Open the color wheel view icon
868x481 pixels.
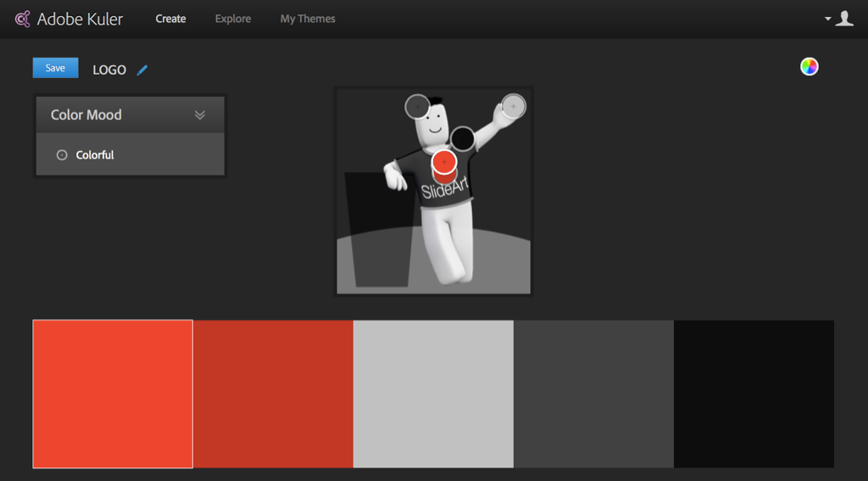(x=809, y=66)
